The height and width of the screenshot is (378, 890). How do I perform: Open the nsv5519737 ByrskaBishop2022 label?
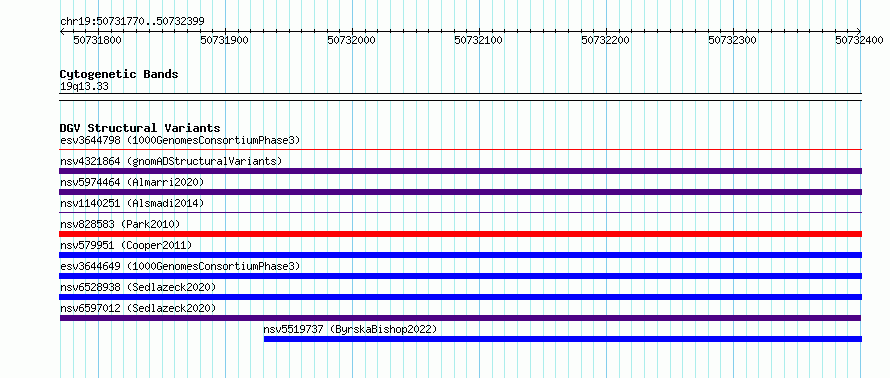350,329
